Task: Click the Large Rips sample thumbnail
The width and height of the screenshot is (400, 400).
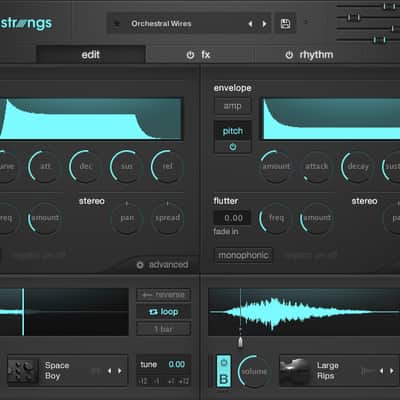Action: tap(295, 371)
